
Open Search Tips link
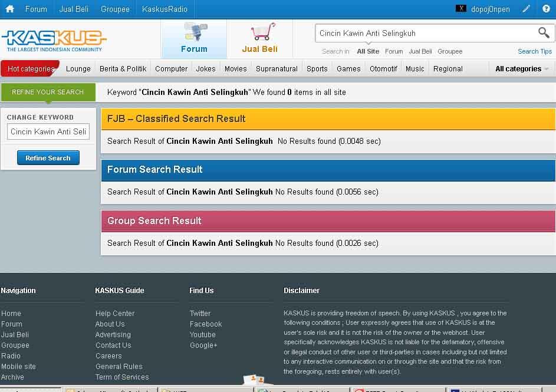tap(534, 51)
